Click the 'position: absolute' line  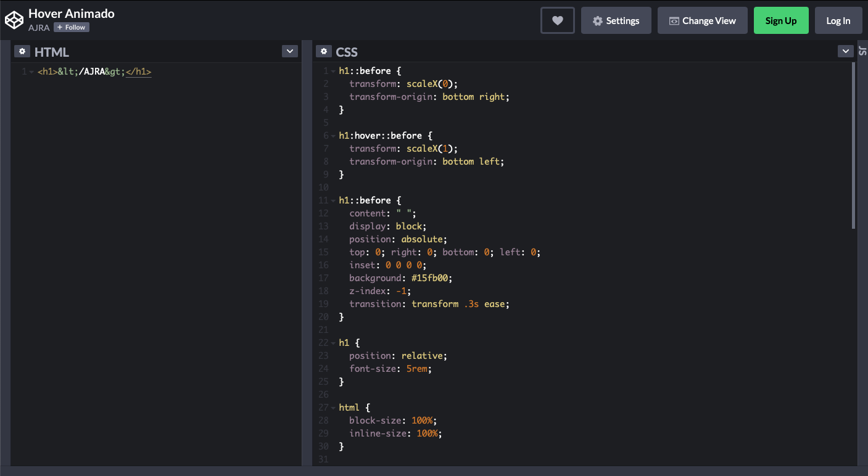tap(398, 239)
